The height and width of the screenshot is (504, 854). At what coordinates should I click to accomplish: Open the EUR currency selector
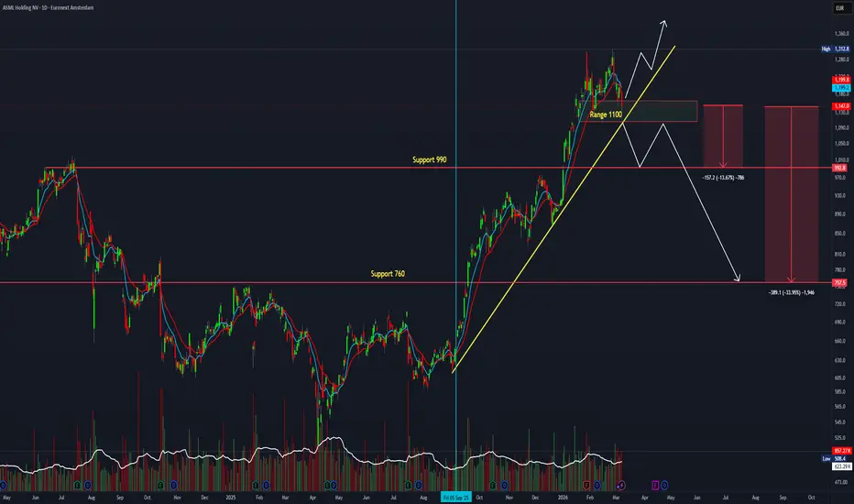tap(840, 8)
